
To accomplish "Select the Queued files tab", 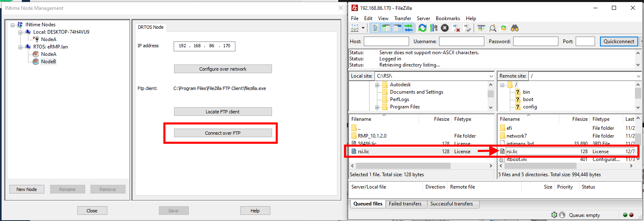I will [367, 204].
